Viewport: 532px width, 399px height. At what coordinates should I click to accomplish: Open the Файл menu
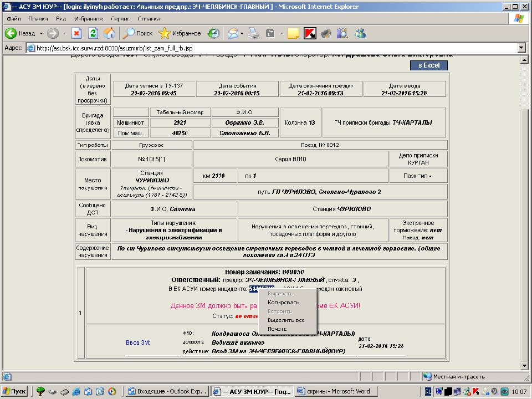[x=14, y=19]
